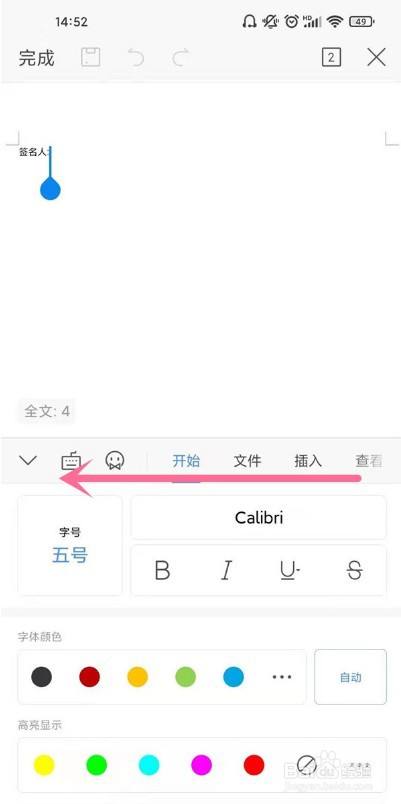The width and height of the screenshot is (401, 804).
Task: Toggle strikethrough formatting
Action: click(354, 570)
